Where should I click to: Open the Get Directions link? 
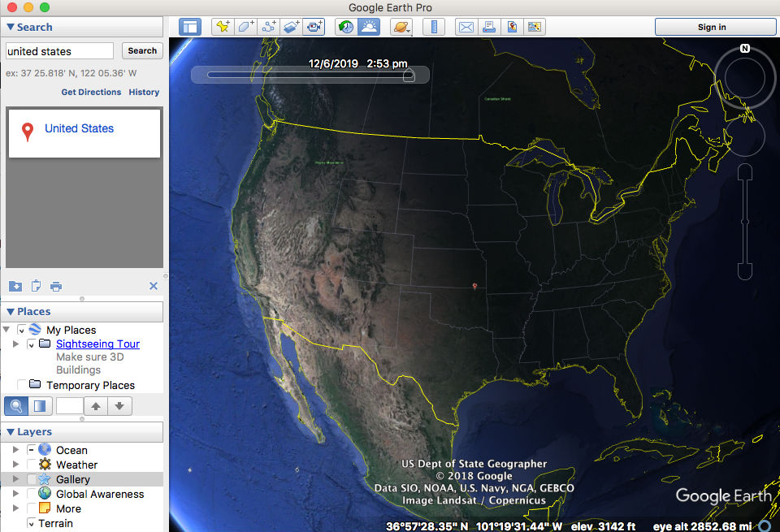coord(90,92)
